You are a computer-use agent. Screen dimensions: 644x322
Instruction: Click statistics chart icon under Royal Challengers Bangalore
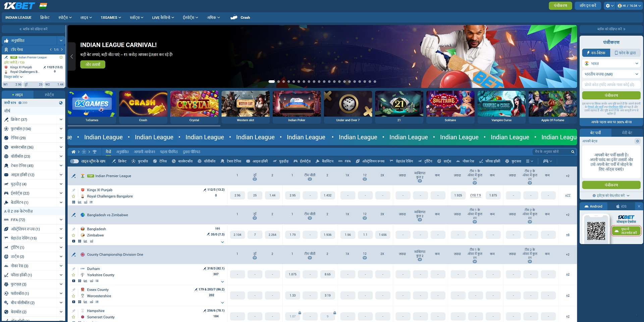point(79,202)
